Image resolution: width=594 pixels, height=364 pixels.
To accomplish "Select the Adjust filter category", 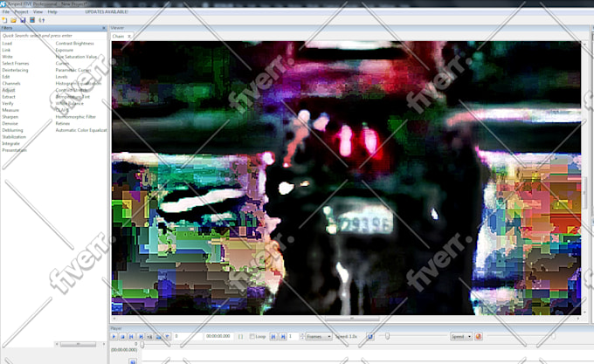I will tap(9, 90).
